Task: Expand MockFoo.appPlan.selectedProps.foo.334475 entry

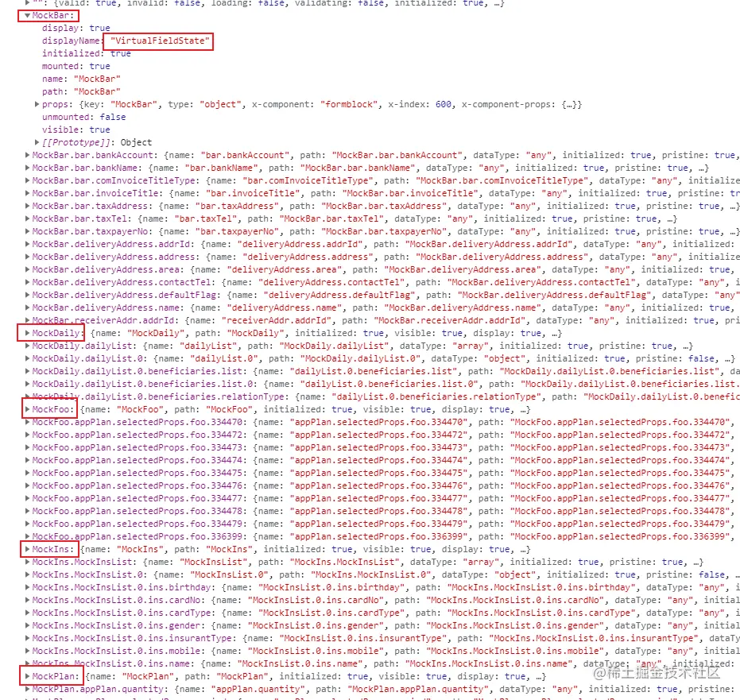Action: tap(27, 473)
